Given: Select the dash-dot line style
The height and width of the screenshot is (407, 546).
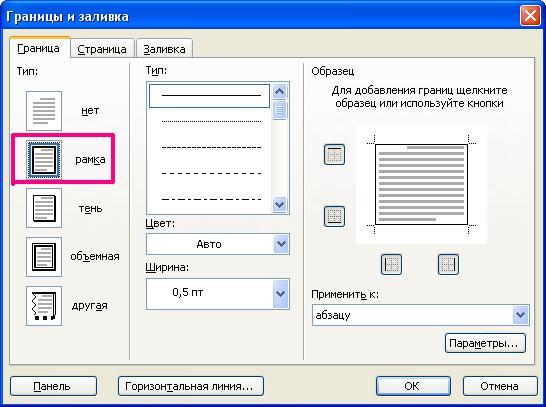Looking at the screenshot, I should [210, 199].
